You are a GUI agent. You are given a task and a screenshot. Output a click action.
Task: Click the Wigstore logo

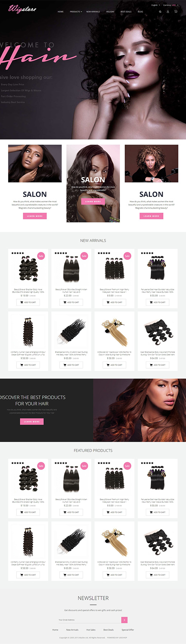tap(22, 9)
